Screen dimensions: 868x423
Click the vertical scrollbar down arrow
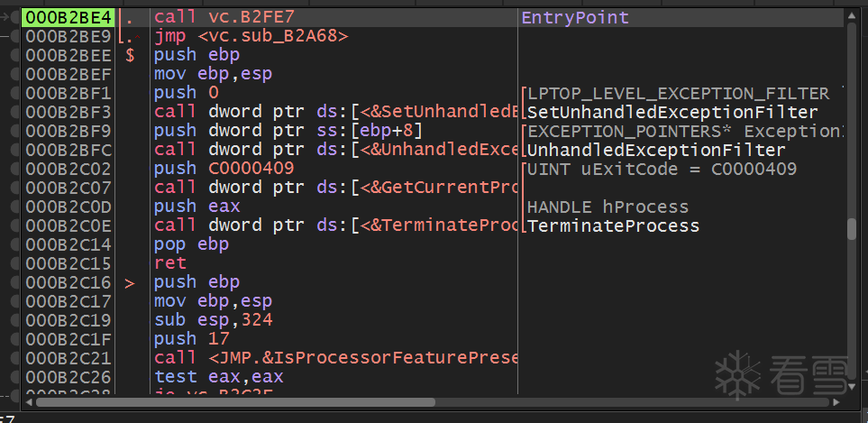[x=852, y=387]
